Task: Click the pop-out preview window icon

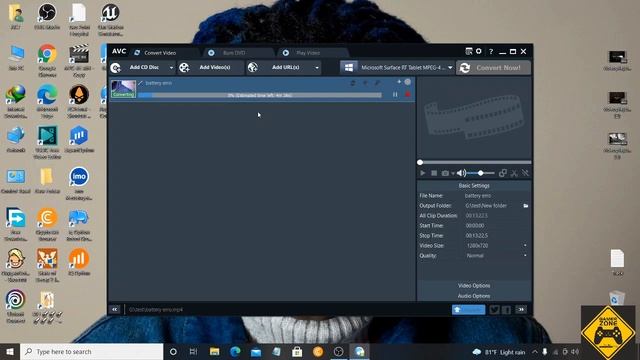Action: pos(503,173)
